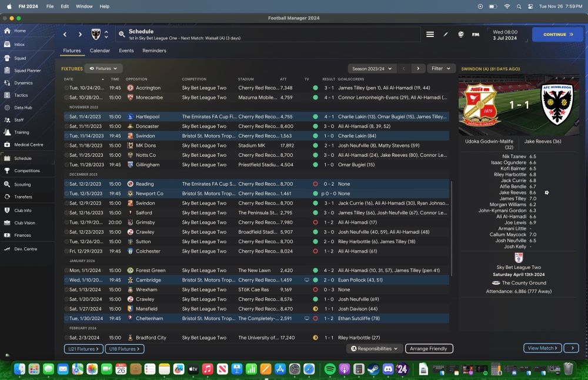
Task: Select the Wrexham fixture row
Action: click(256, 290)
